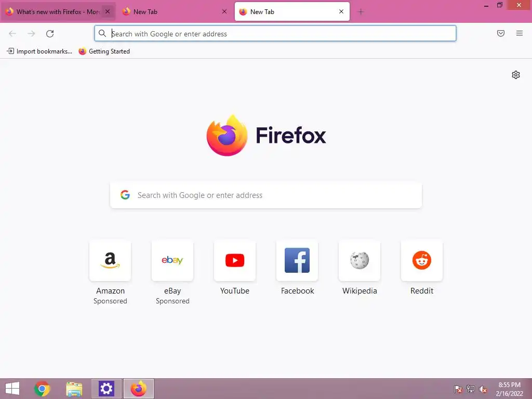532x399 pixels.
Task: Open the Amazon shortcut tile
Action: 110,260
